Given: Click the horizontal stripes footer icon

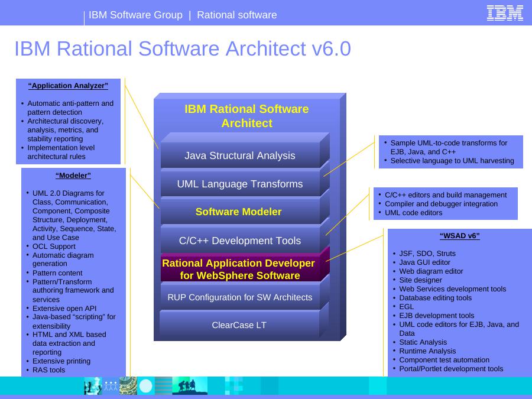Looking at the screenshot, I should point(164,386).
